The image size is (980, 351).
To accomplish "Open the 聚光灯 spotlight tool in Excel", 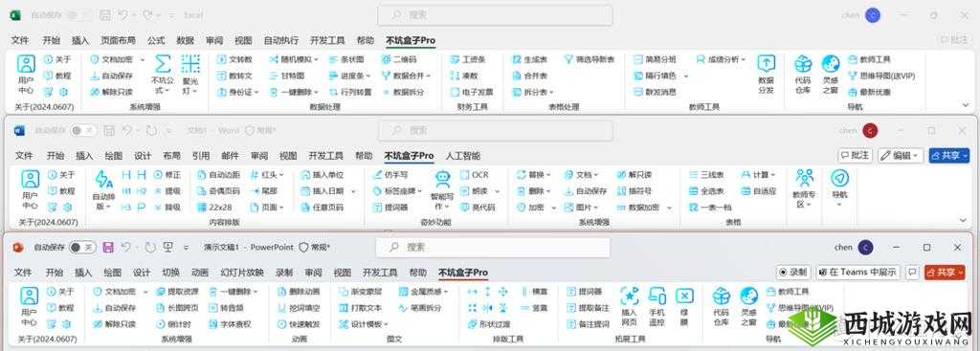I will 190,75.
